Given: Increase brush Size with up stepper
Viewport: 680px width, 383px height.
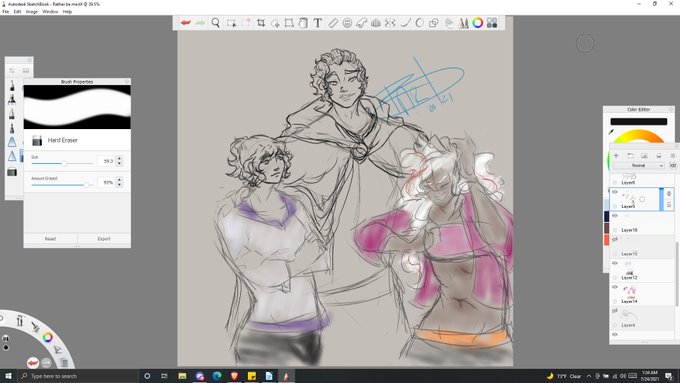Looking at the screenshot, I should point(119,158).
